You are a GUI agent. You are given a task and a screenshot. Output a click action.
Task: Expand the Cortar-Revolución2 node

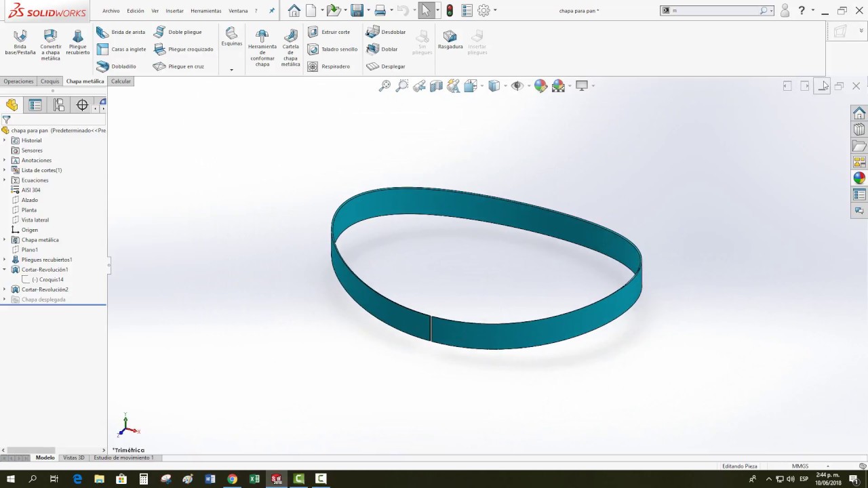5,289
